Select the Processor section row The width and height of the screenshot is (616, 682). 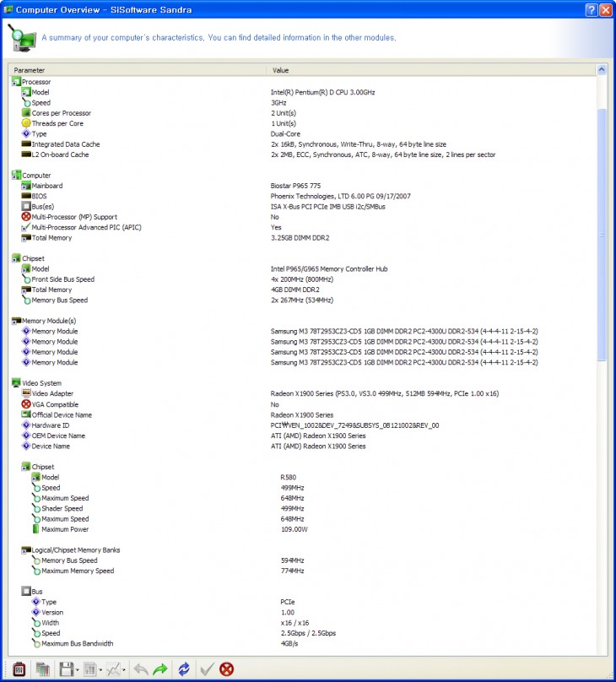click(36, 82)
